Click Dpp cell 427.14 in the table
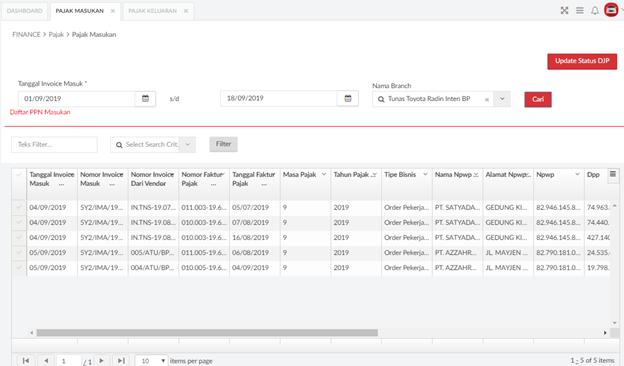624x366 pixels. (x=598, y=238)
